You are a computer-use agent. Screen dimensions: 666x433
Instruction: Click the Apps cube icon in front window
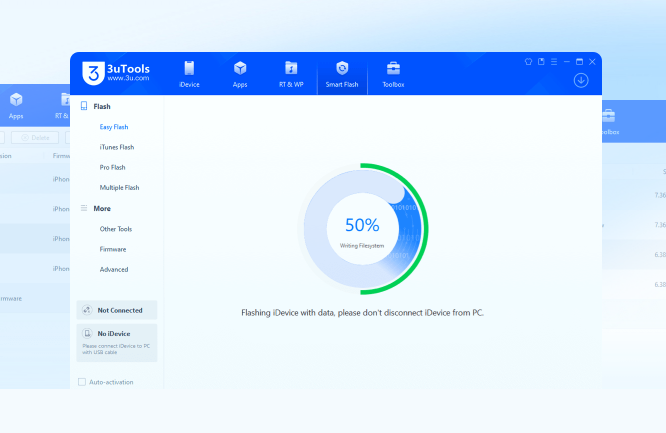pos(240,68)
